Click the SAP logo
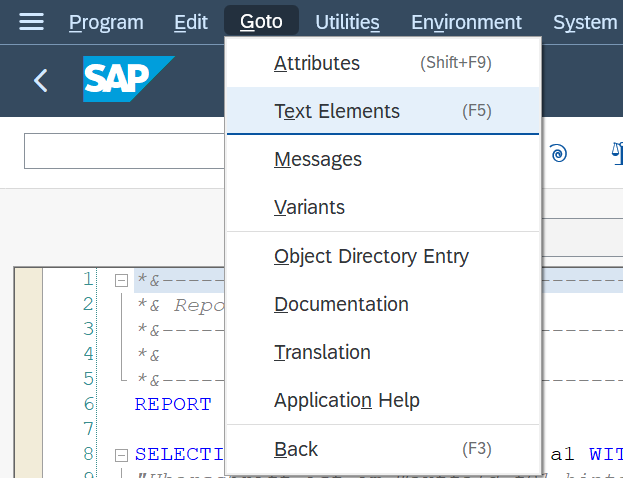Viewport: 623px width, 478px height. [129, 79]
